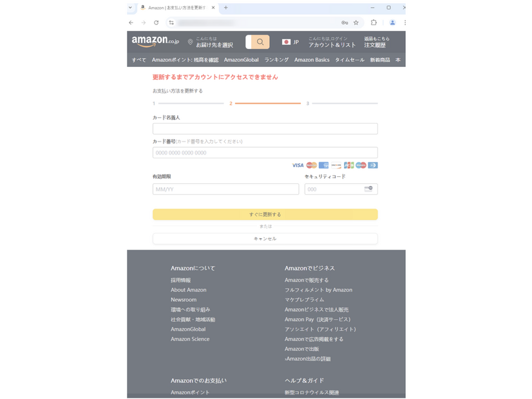This screenshot has height=399, width=532.
Task: Click the VISA card brand icon
Action: coord(298,165)
